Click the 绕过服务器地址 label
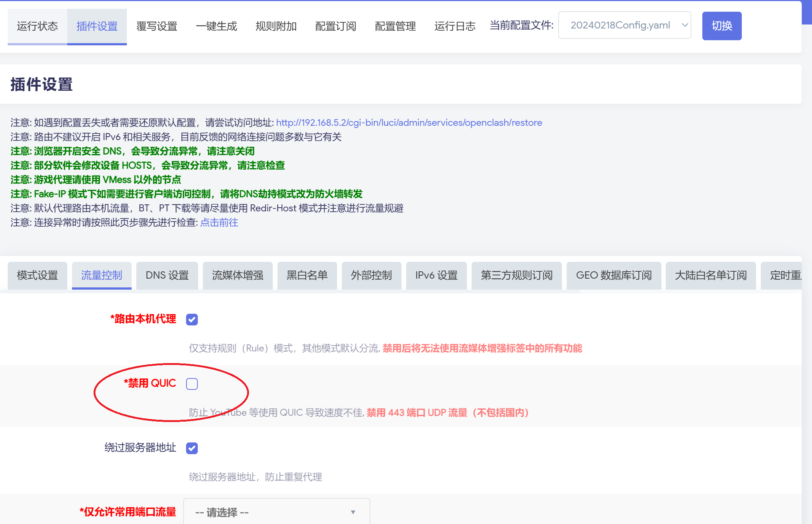The image size is (812, 524). click(x=140, y=448)
